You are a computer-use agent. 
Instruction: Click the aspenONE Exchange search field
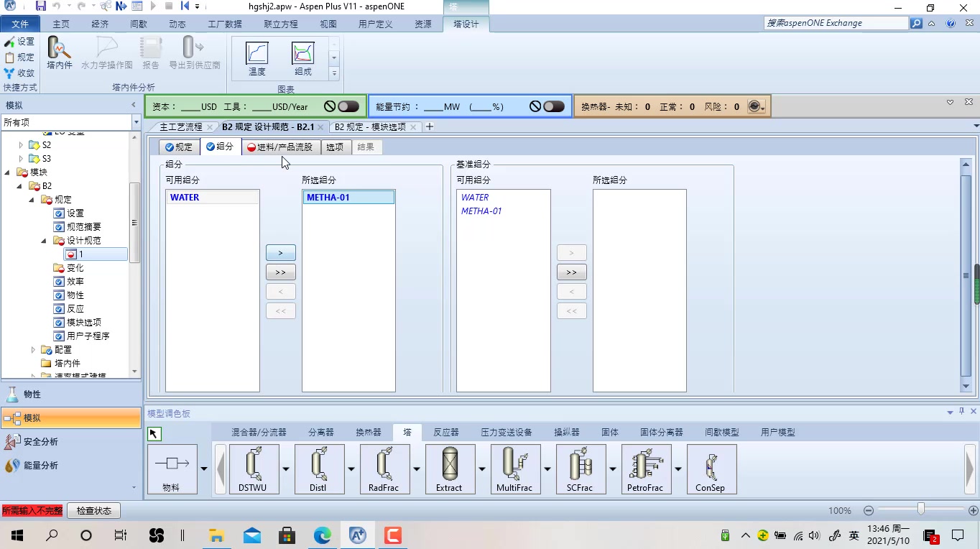[x=836, y=23]
